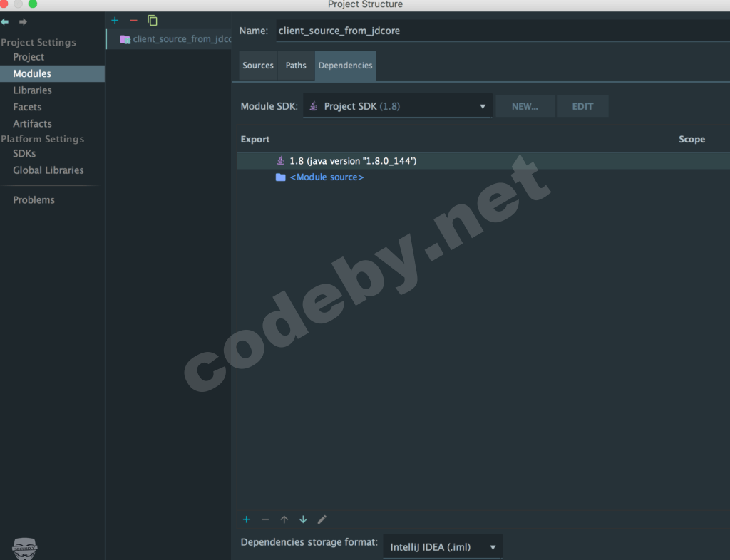Image resolution: width=730 pixels, height=560 pixels.
Task: Click the Module source folder icon
Action: coord(281,177)
